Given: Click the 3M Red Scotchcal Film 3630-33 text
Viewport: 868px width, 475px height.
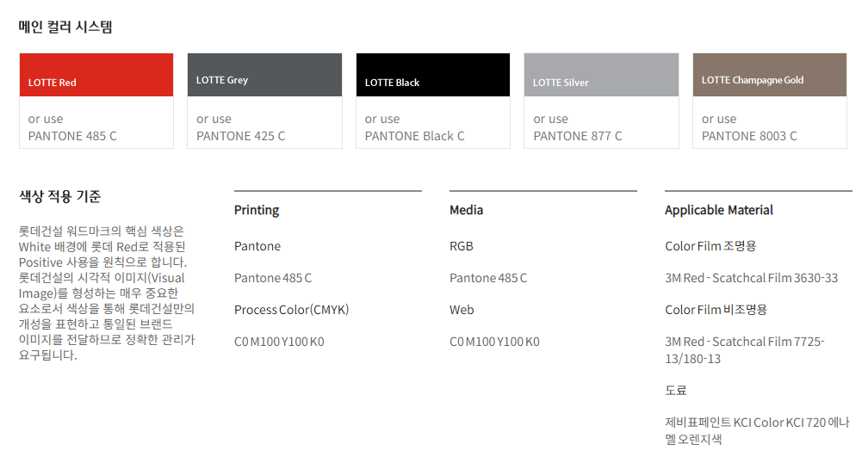Looking at the screenshot, I should pyautogui.click(x=751, y=278).
